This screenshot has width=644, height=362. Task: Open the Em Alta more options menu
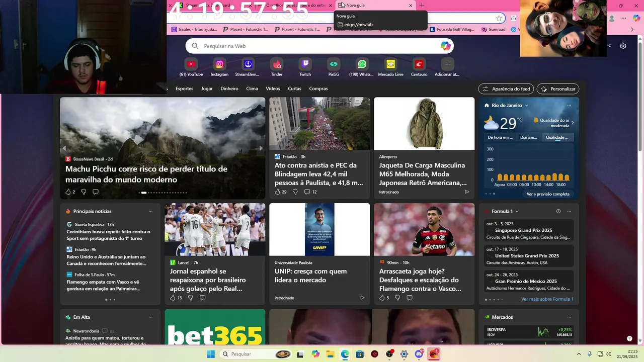(x=150, y=317)
